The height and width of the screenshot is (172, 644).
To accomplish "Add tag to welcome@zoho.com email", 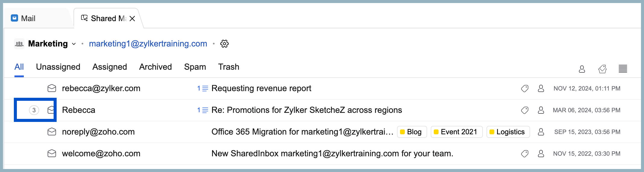I will (x=525, y=154).
